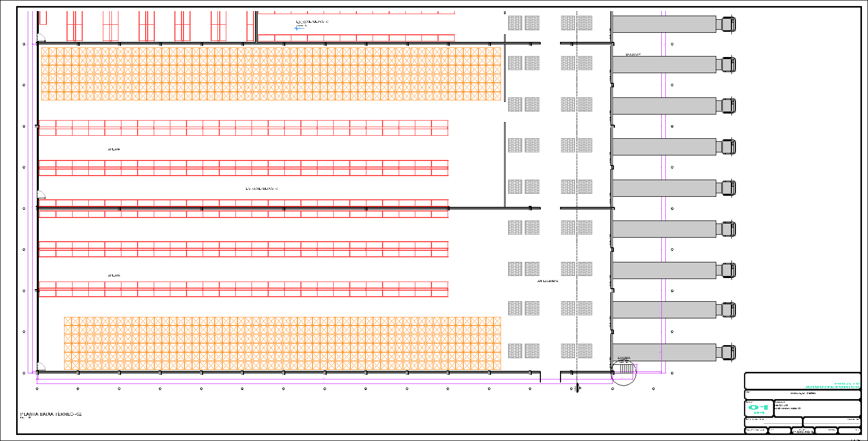868x441 pixels.
Task: Select the bottommost gray truck trailer
Action: pyautogui.click(x=664, y=353)
